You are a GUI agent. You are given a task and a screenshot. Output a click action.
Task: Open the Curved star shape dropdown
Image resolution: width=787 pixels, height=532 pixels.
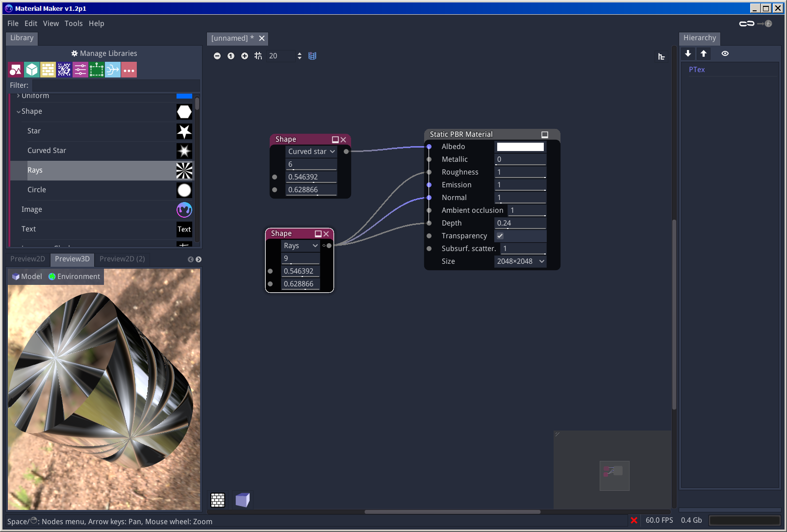pos(311,152)
